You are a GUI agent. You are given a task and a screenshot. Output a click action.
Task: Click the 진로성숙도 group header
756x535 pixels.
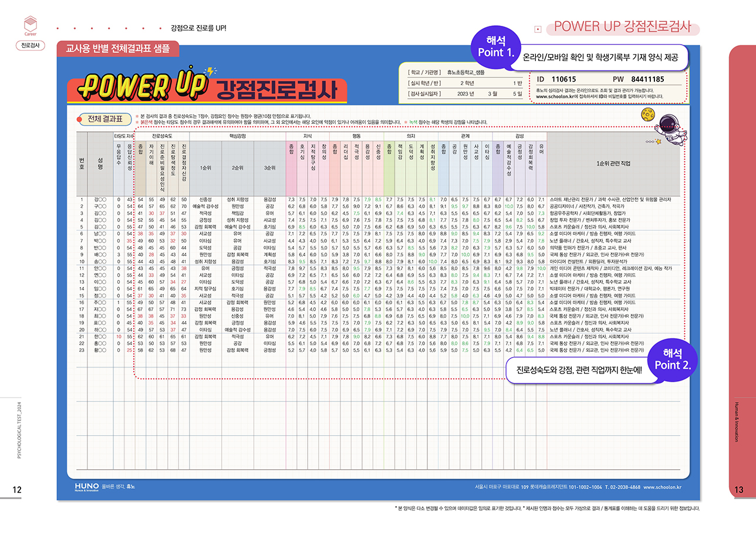(161, 136)
